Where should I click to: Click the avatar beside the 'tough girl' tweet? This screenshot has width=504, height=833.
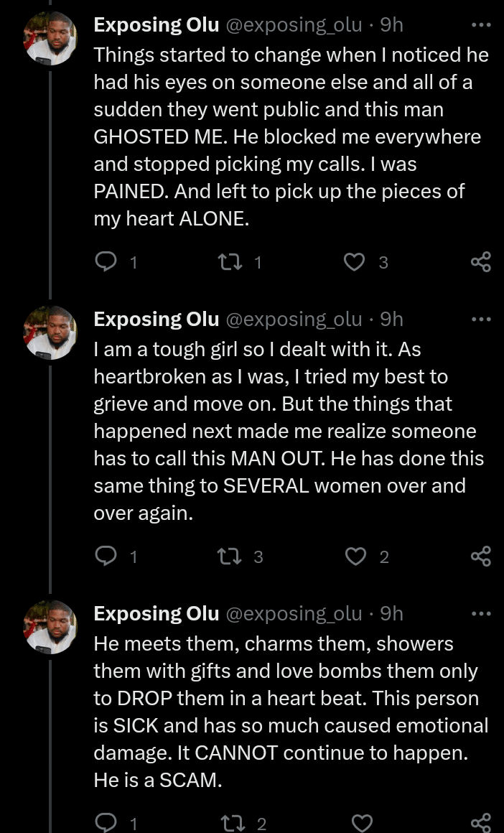(x=50, y=332)
